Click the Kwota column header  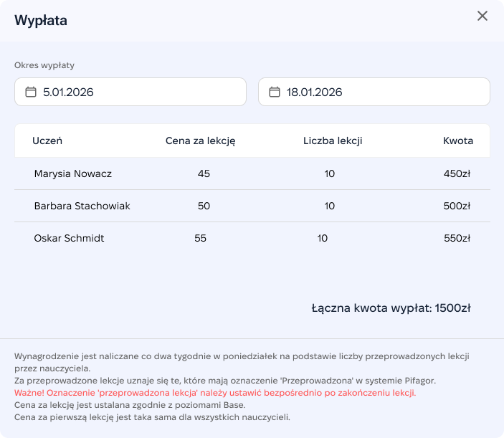pos(458,141)
